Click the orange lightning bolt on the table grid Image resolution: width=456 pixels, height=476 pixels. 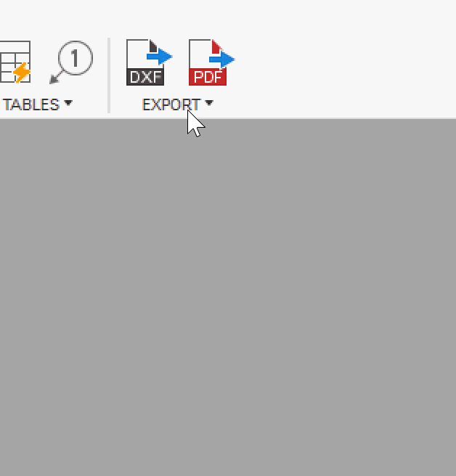pyautogui.click(x=22, y=73)
